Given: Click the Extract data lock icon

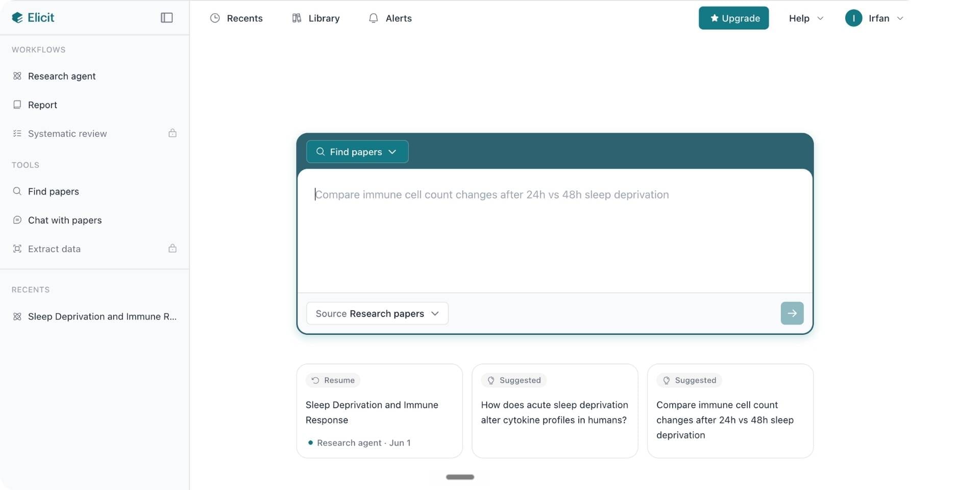Looking at the screenshot, I should click(x=173, y=249).
